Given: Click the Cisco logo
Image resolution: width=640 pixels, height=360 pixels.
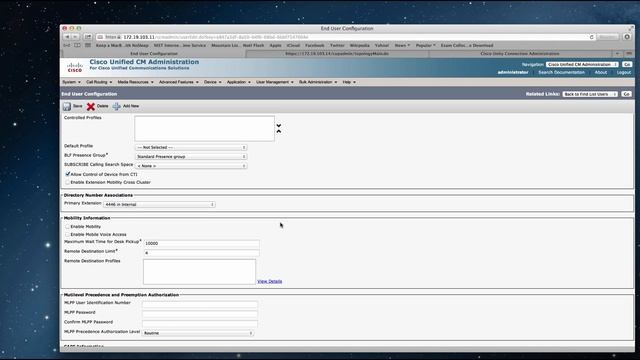Looking at the screenshot, I should (75, 67).
